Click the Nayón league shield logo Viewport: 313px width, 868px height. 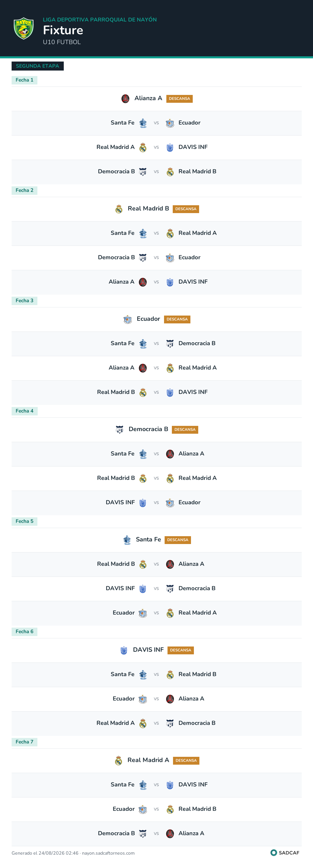23,28
